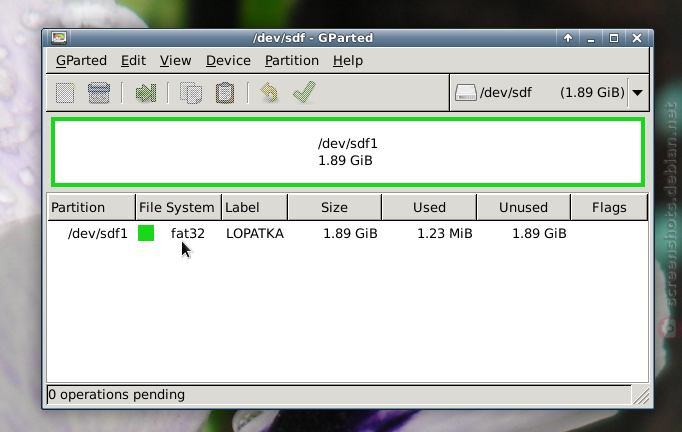Select /dev/sdf1 partition name in table
Image resolution: width=682 pixels, height=432 pixels.
click(97, 234)
